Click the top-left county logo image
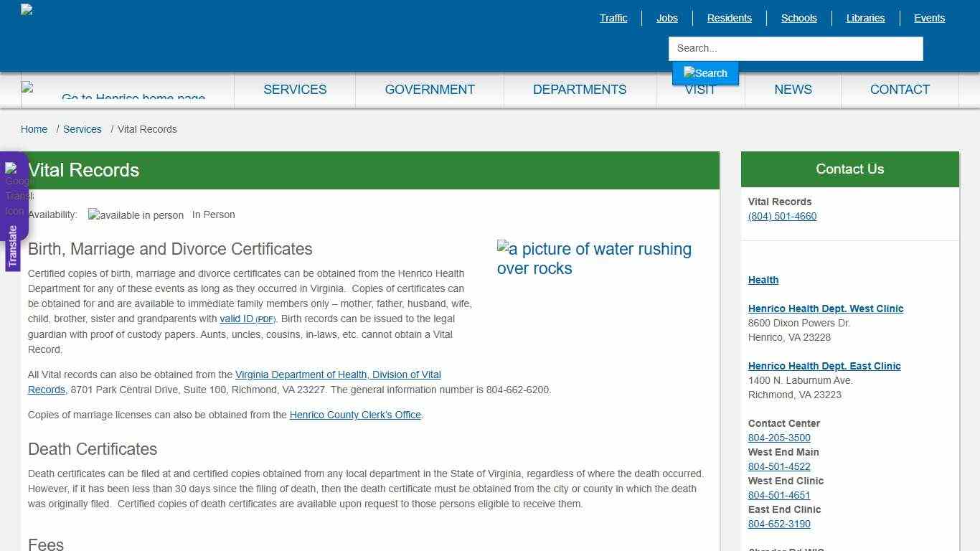The image size is (980, 551). coord(26,10)
